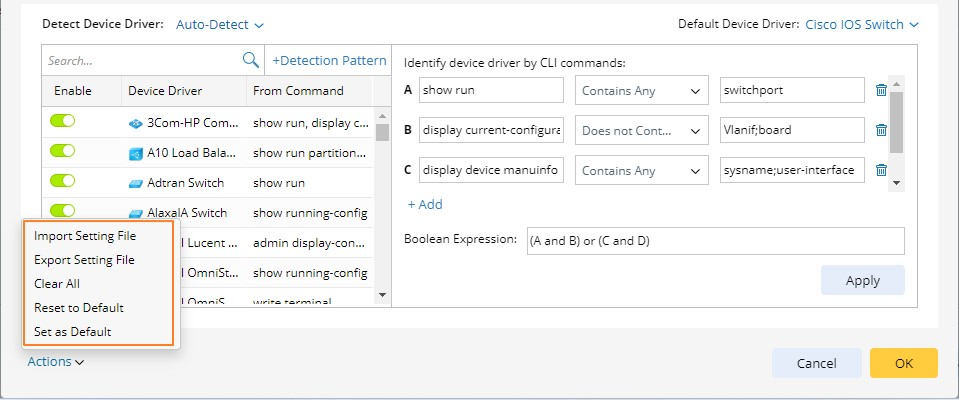959x400 pixels.
Task: Turn off the Adtran Switch toggle
Action: pyautogui.click(x=63, y=181)
